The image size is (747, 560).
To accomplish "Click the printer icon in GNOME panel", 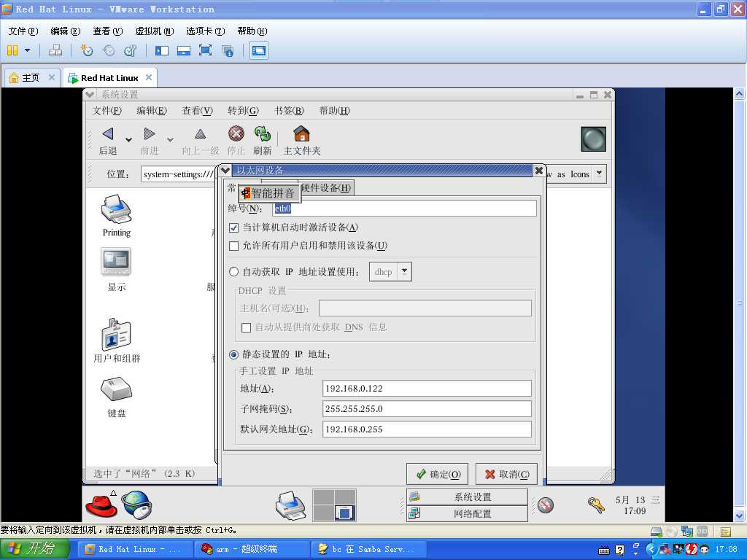I will 290,505.
